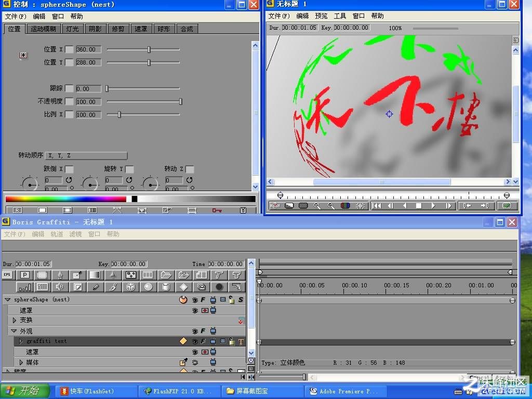Click the RGB channels icon in preview window
Screen dimensions: 532x399
point(345,206)
